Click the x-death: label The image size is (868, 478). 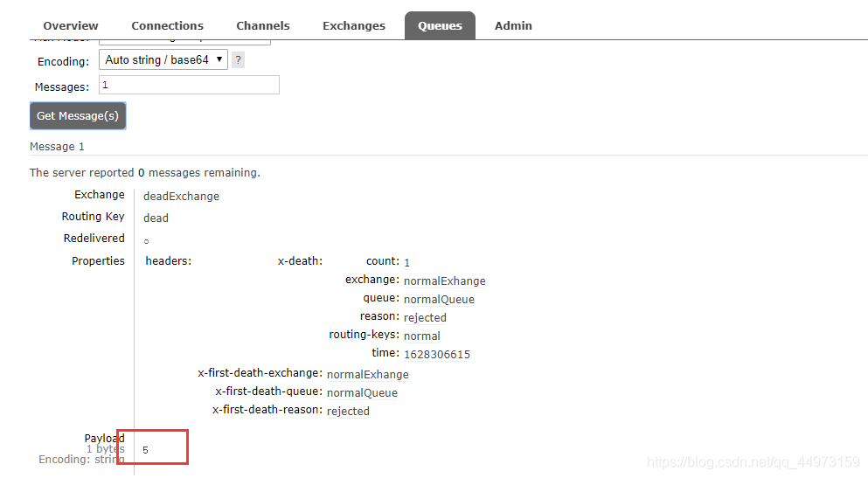click(300, 261)
